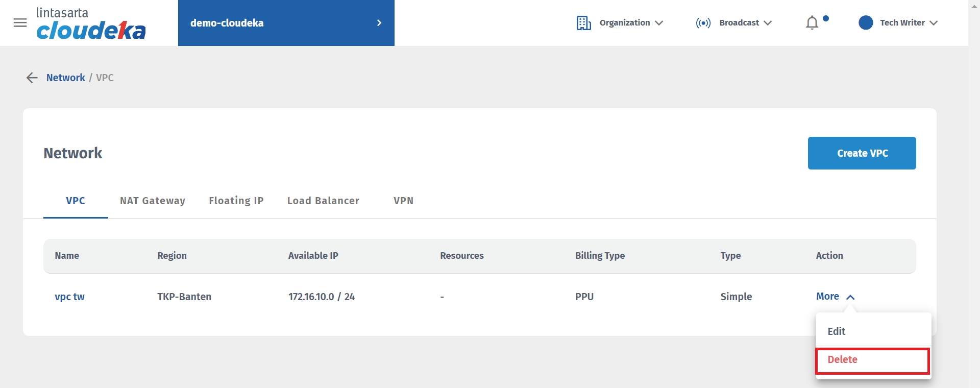Click the Lintasarta Cloudeka logo
Viewport: 980px width, 388px height.
coord(91,24)
